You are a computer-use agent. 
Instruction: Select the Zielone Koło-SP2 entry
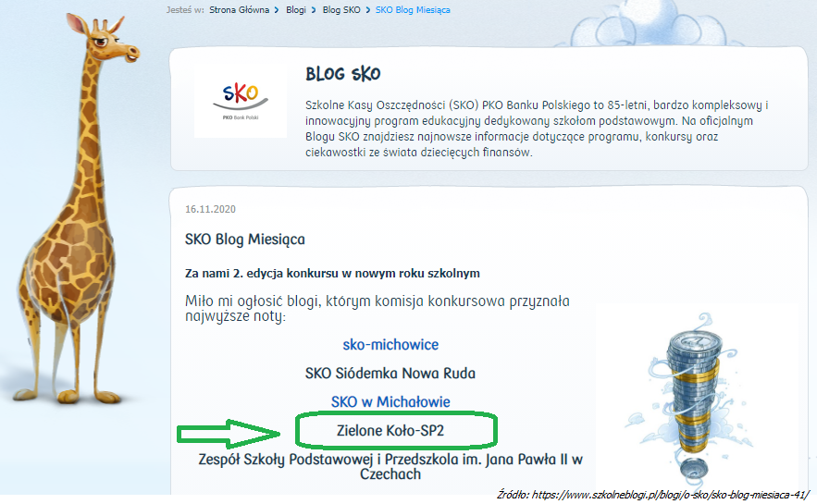[390, 431]
